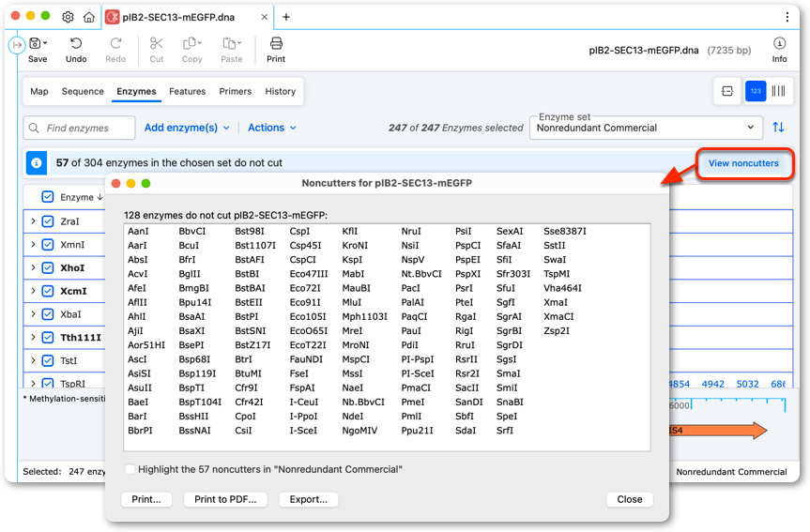Select AanI in the noncutters list
This screenshot has height=532, width=810.
pyautogui.click(x=138, y=231)
